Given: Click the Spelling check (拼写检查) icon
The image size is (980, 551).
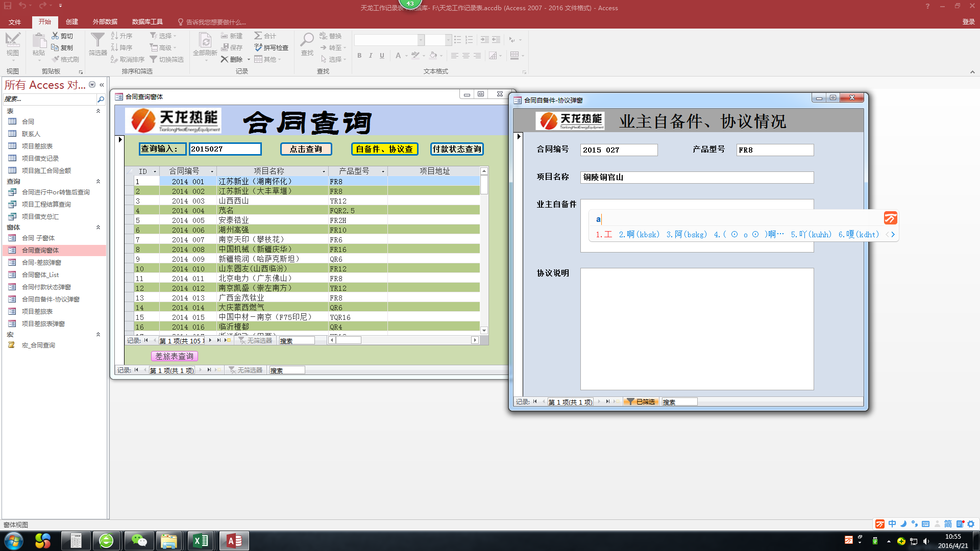Looking at the screenshot, I should (258, 47).
